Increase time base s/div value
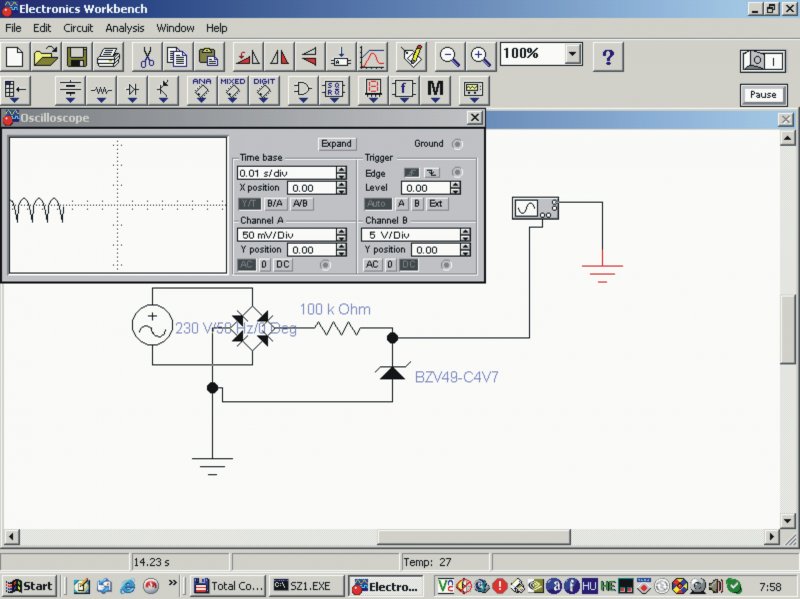The width and height of the screenshot is (800, 599). coord(342,169)
